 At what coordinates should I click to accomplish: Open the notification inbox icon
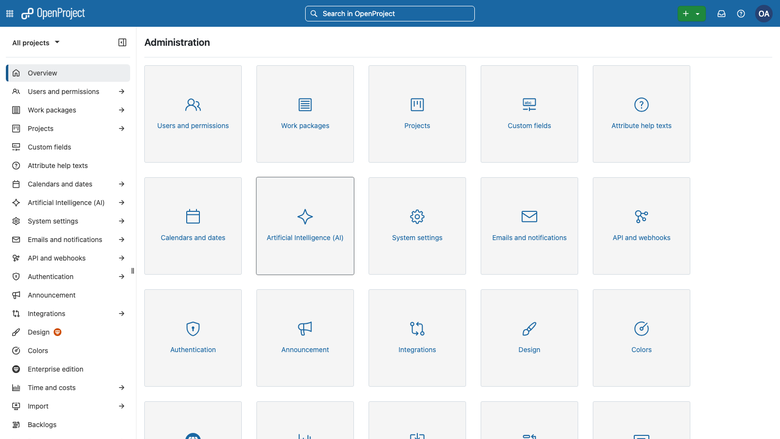721,13
